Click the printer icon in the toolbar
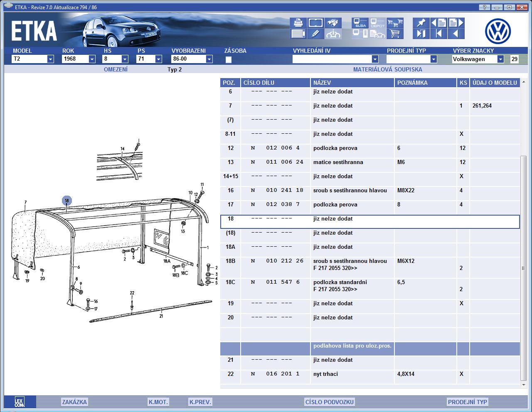The height and width of the screenshot is (412, 532). tap(298, 23)
